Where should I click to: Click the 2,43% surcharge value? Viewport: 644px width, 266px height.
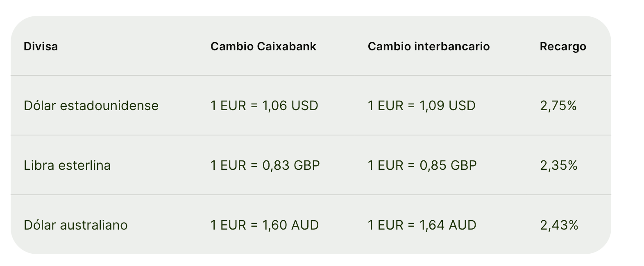[x=559, y=225]
